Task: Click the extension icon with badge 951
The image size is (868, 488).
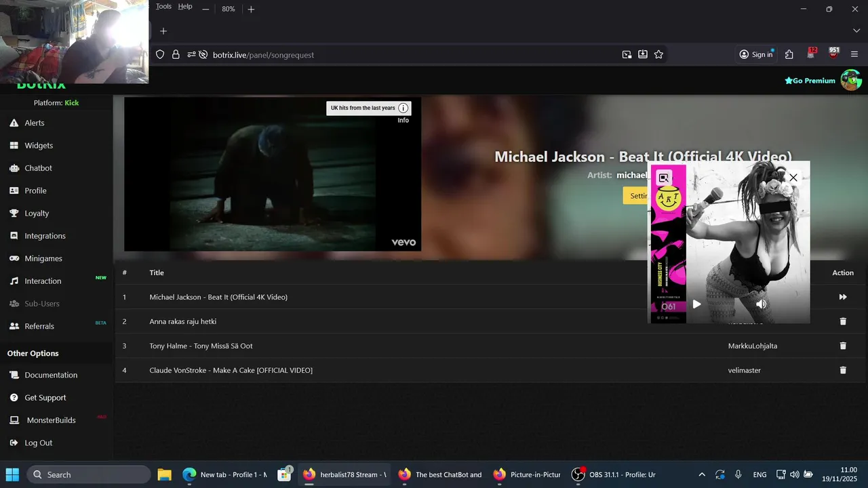Action: tap(833, 54)
